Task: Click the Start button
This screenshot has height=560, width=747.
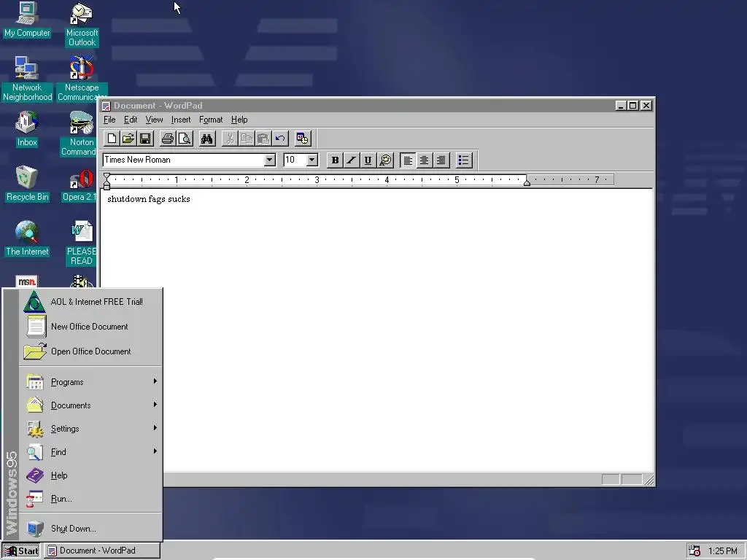Action: coord(21,551)
